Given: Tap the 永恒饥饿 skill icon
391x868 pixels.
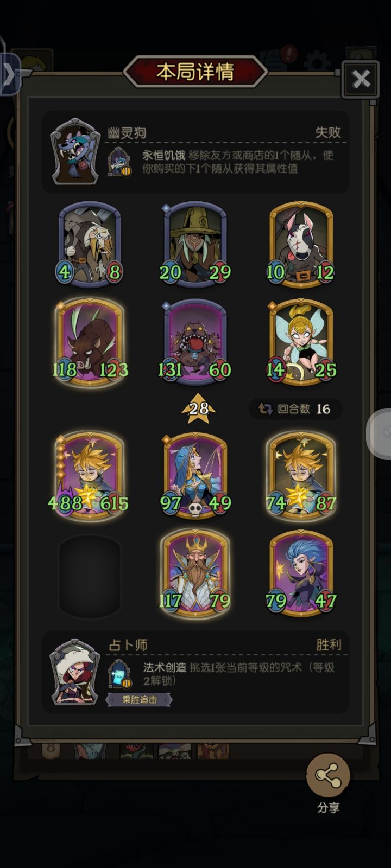Looking at the screenshot, I should pos(119,162).
